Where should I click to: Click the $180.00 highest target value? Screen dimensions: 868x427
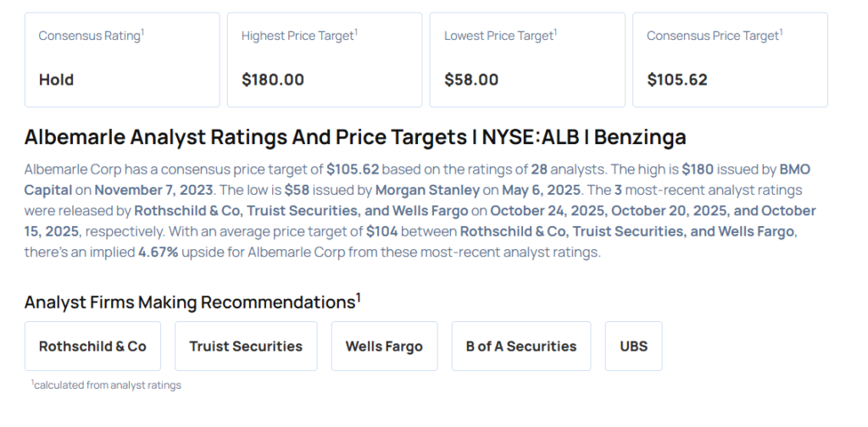[x=272, y=80]
